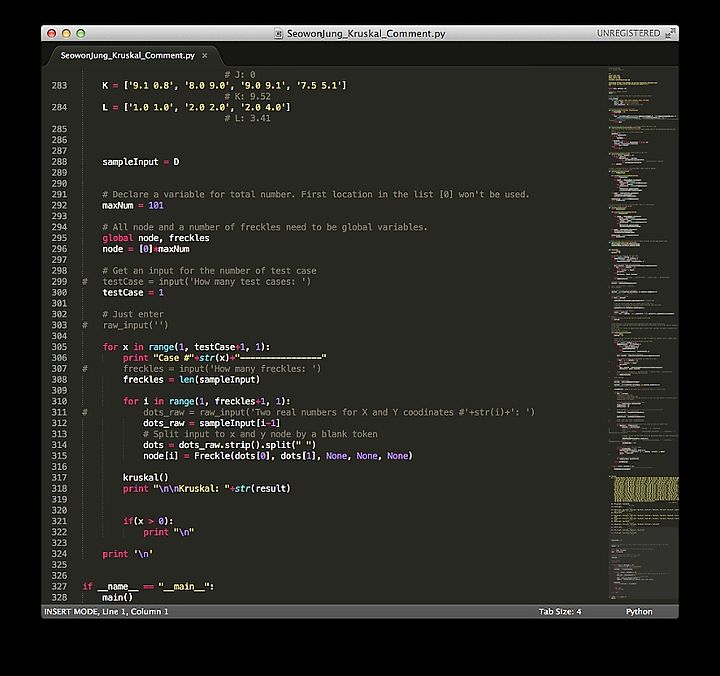Click line number 292 in the gutter
Image resolution: width=720 pixels, height=676 pixels.
(x=59, y=205)
